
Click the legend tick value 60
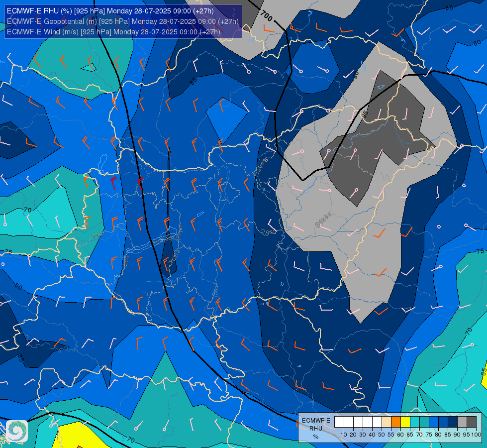[400, 435]
